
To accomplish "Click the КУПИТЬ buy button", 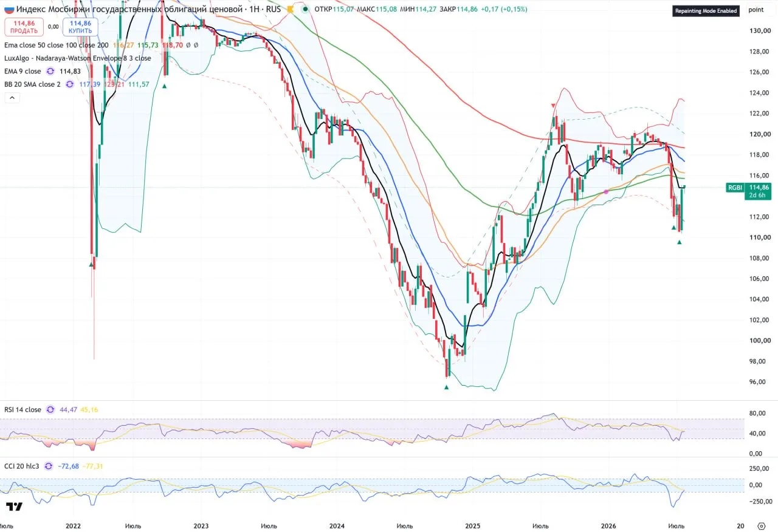I will 80,27.
